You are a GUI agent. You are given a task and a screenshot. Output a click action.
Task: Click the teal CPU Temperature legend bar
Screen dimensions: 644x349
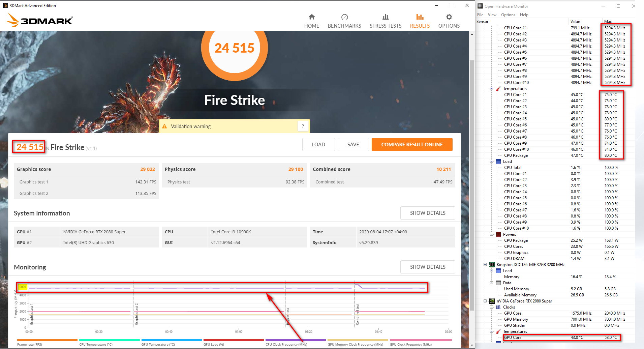tap(110, 340)
